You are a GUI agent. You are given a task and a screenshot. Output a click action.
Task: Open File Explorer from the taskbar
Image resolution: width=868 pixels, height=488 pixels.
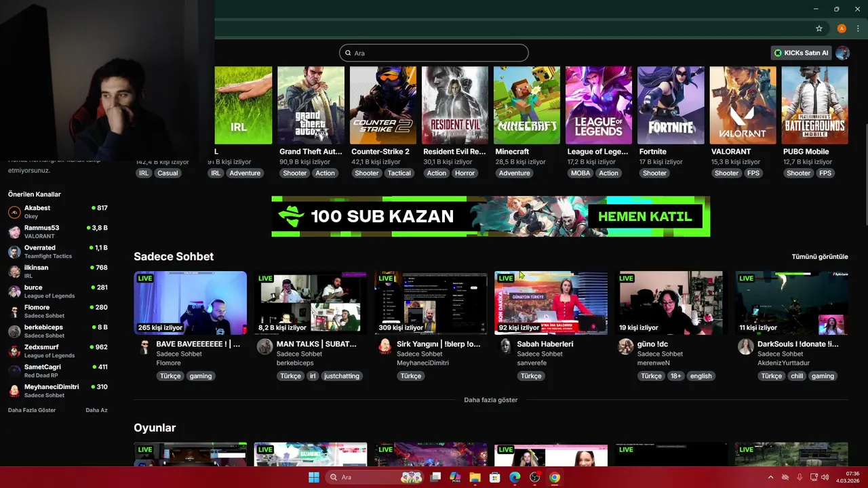(x=475, y=477)
